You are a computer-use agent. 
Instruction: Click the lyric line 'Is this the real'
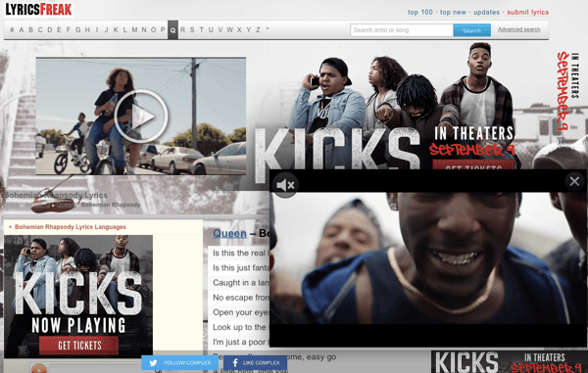[x=241, y=254]
